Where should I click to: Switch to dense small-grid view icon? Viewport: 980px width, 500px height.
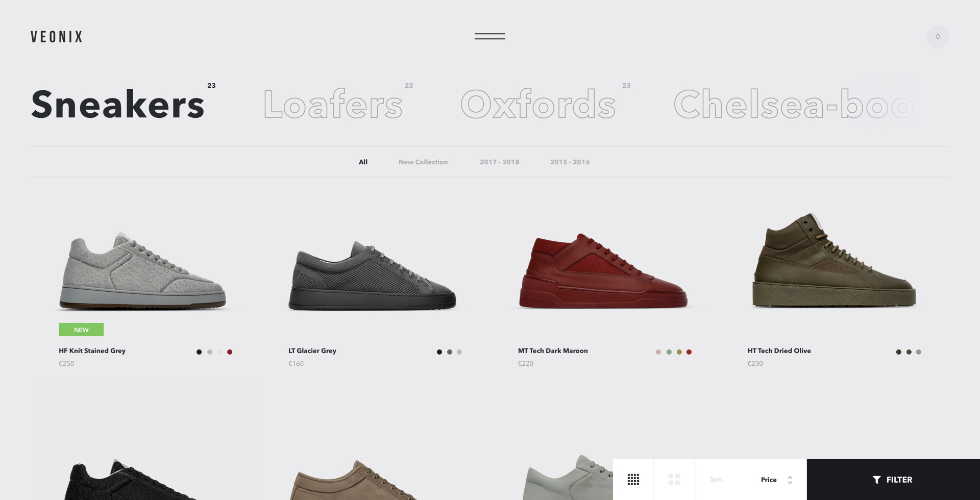coord(633,480)
